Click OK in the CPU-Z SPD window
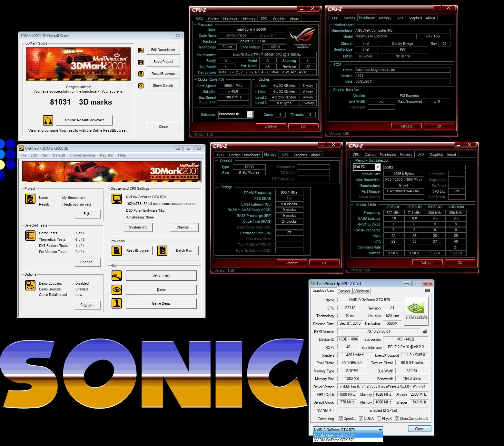 click(460, 263)
